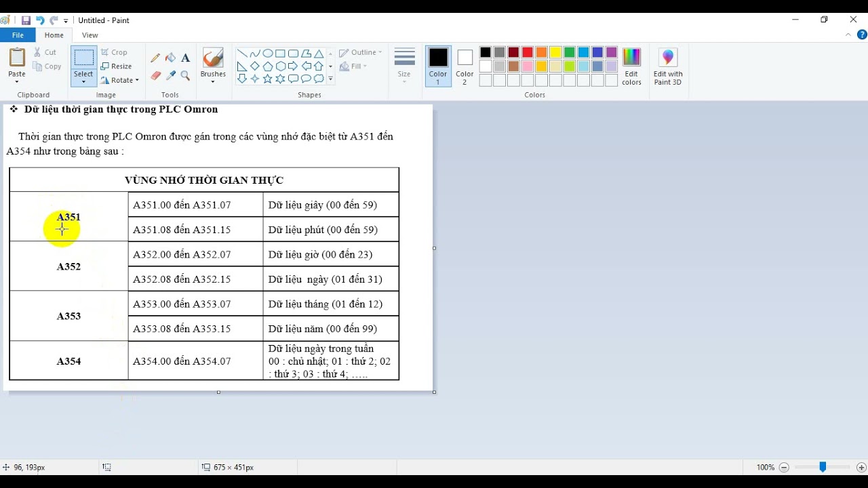Click the Cut button
Screen dimensions: 868x488
point(45,52)
